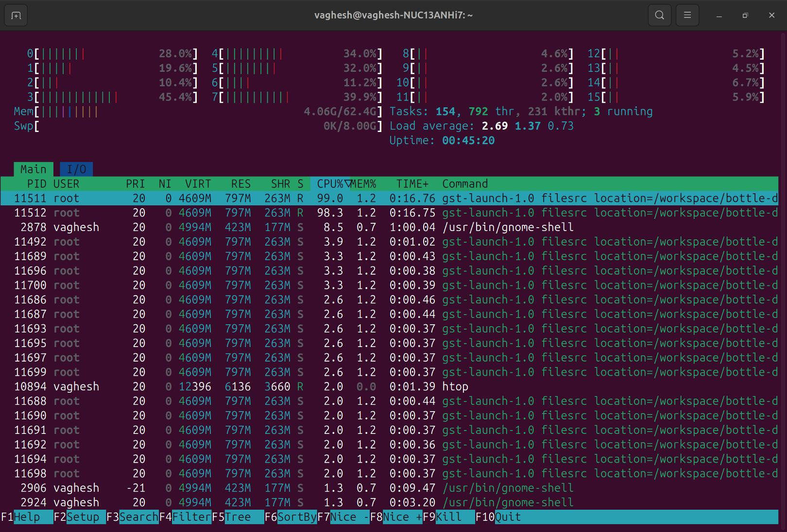This screenshot has width=787, height=532.
Task: Switch to the Main tab
Action: click(33, 169)
